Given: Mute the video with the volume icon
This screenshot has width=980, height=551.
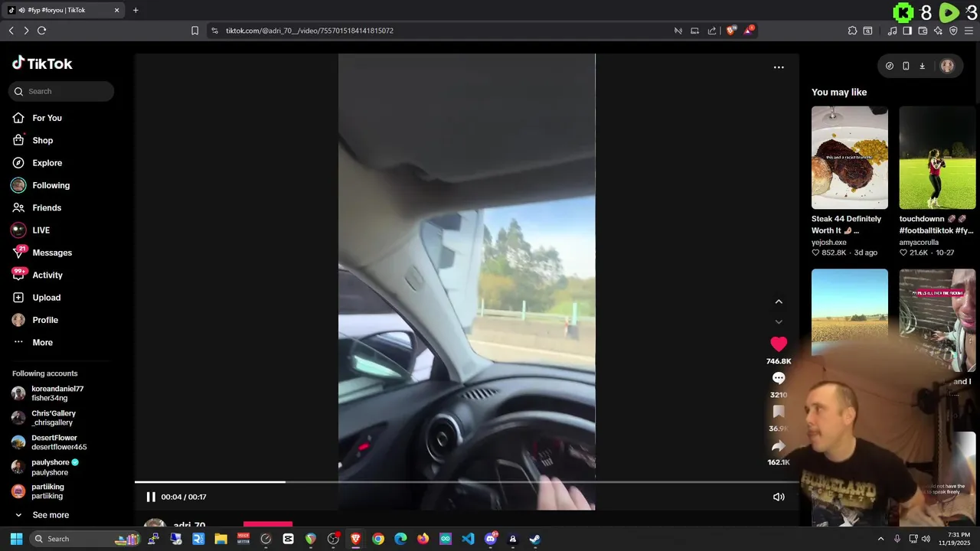Looking at the screenshot, I should (x=779, y=497).
